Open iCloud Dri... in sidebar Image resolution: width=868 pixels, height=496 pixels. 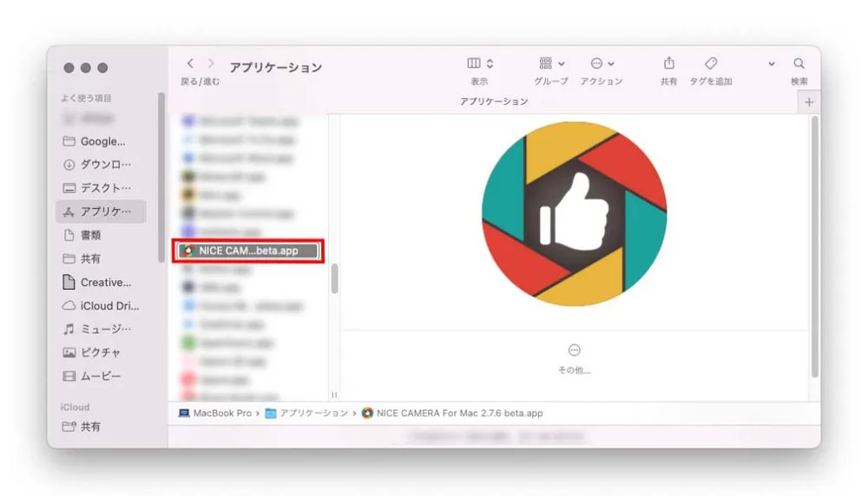(x=101, y=306)
